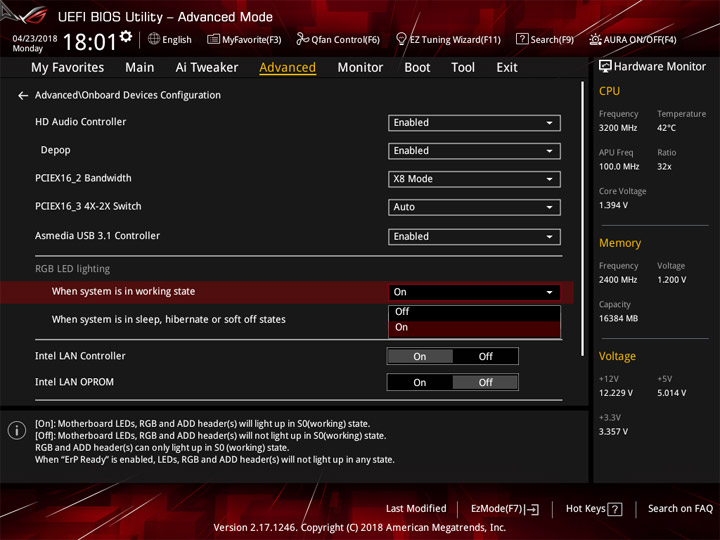
Task: Switch to Monitor tab
Action: (x=360, y=68)
